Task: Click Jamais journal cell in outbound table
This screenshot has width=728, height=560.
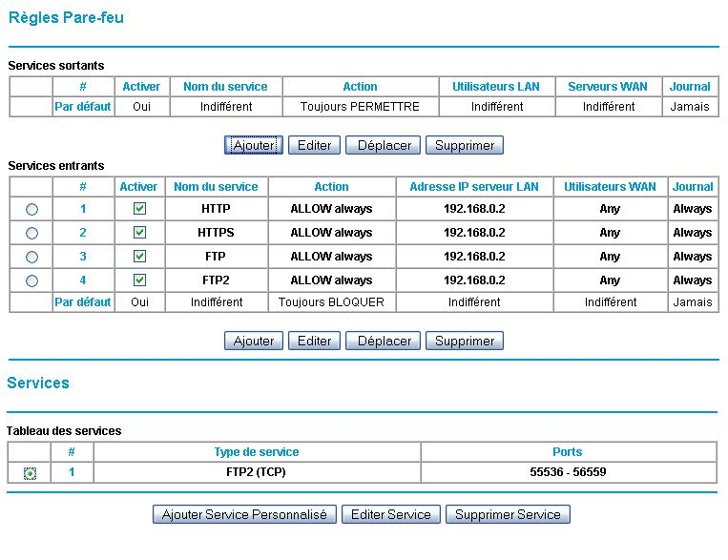Action: (690, 106)
